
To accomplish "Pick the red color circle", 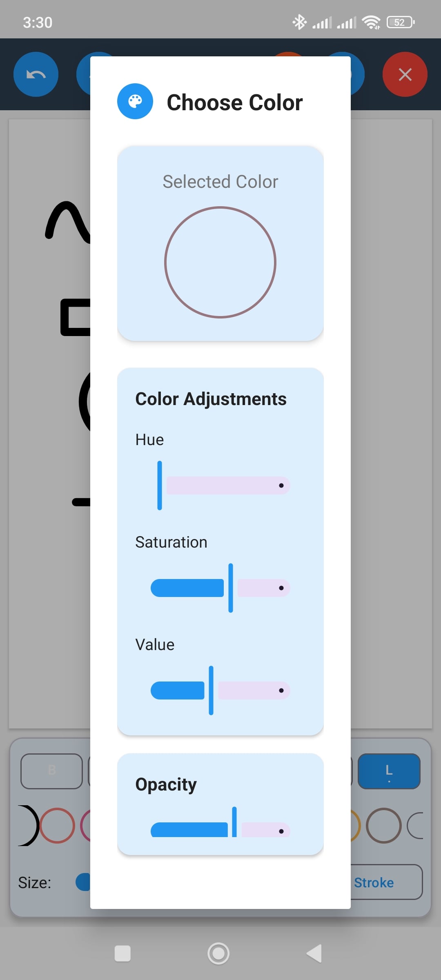I will coord(57,826).
